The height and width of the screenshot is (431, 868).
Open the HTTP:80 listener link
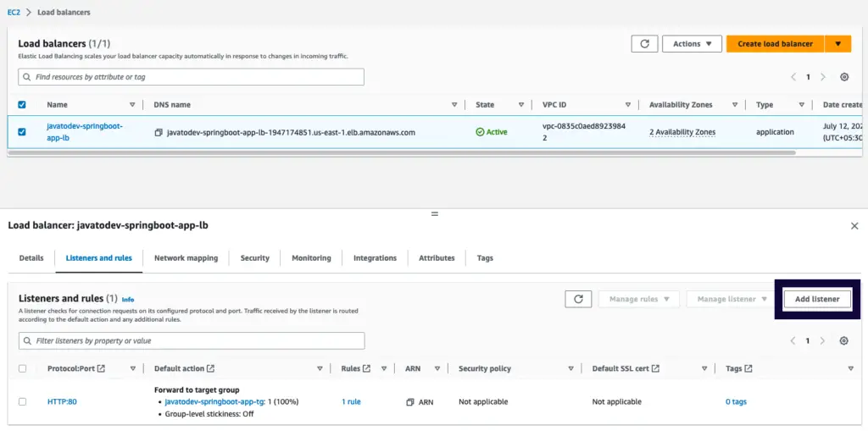pos(62,401)
